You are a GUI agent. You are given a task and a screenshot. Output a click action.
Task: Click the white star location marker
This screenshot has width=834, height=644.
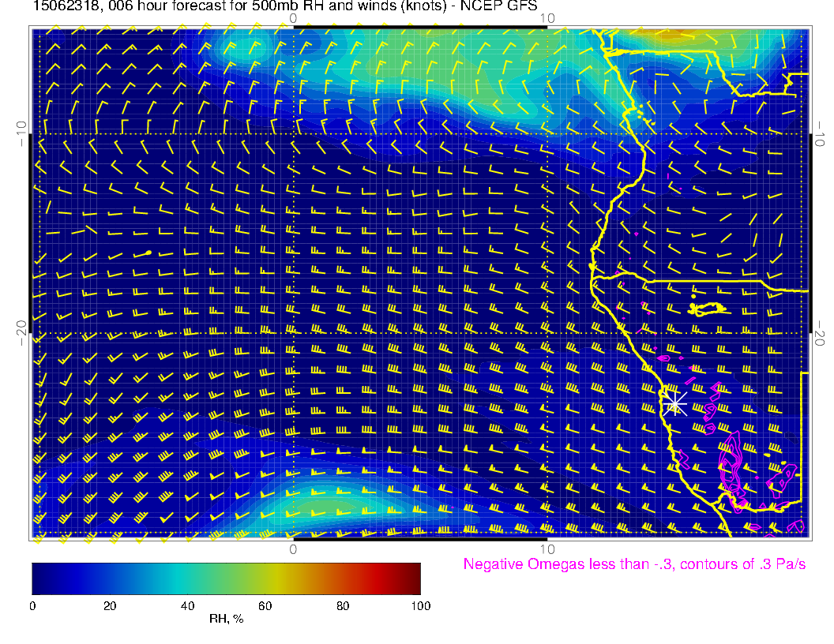pos(674,403)
